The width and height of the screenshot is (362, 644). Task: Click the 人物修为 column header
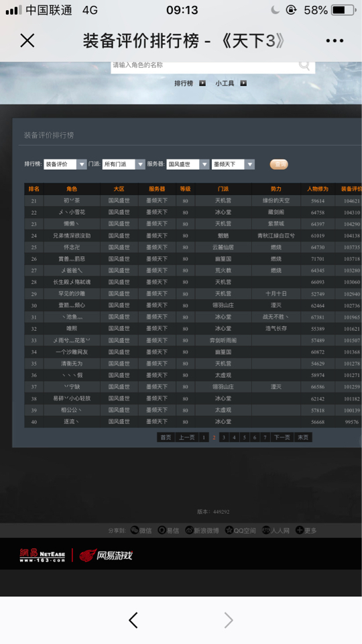click(x=318, y=189)
